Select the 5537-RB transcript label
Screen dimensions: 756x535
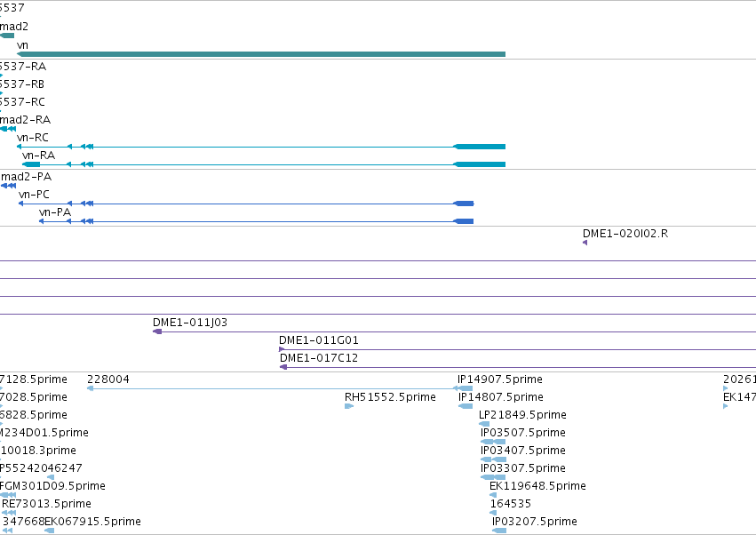[x=22, y=84]
